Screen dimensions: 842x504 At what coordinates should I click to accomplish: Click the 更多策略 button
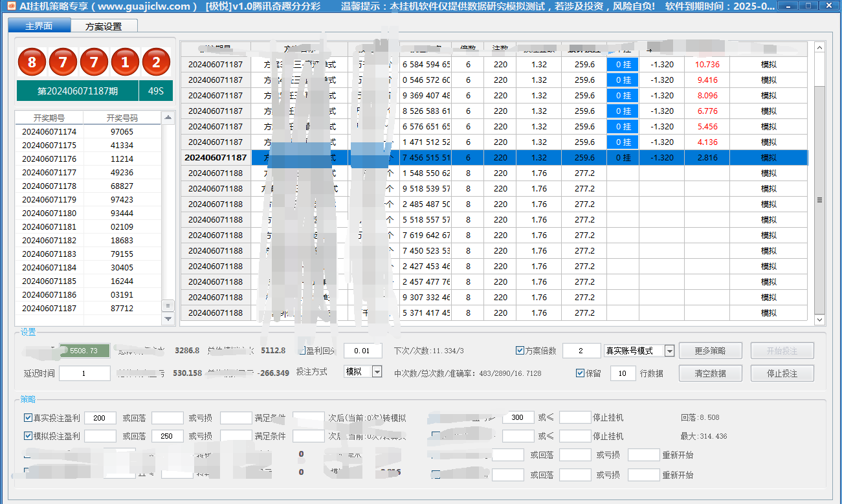pos(710,351)
